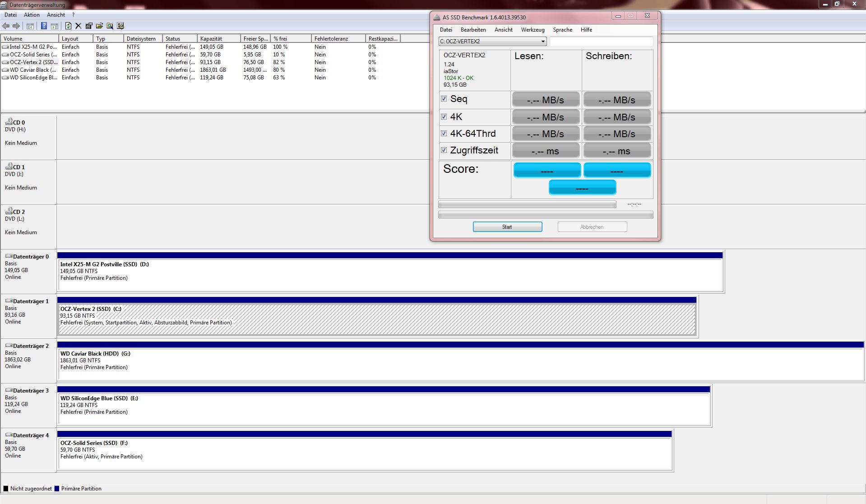Uncheck the Zugriffszeit benchmark checkbox

444,150
